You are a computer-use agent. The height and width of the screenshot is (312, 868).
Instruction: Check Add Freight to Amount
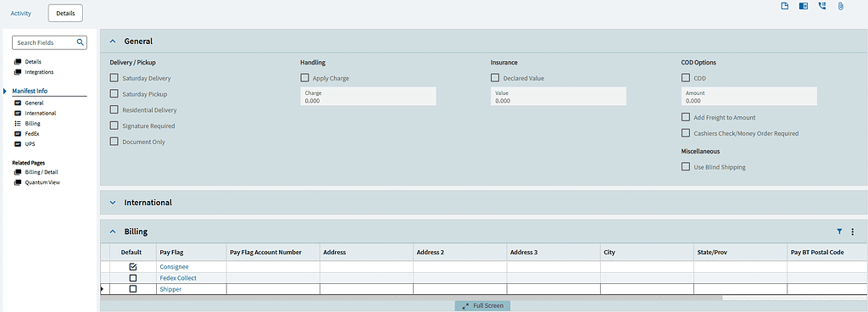point(685,117)
